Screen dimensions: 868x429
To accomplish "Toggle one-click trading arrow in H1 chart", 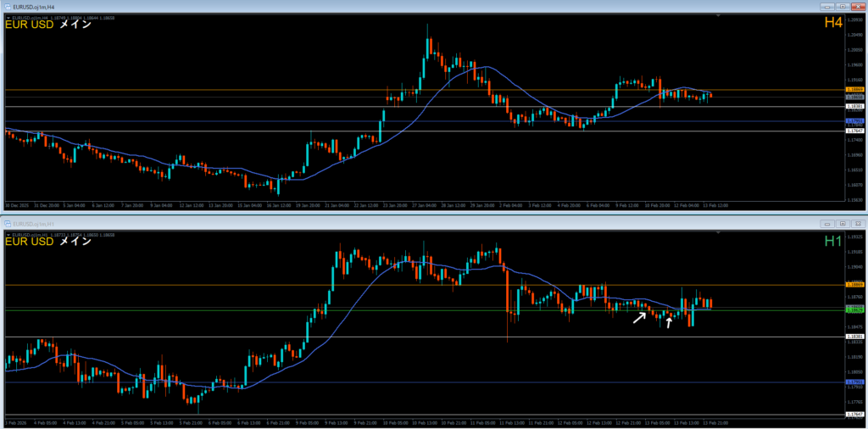I will 7,235.
